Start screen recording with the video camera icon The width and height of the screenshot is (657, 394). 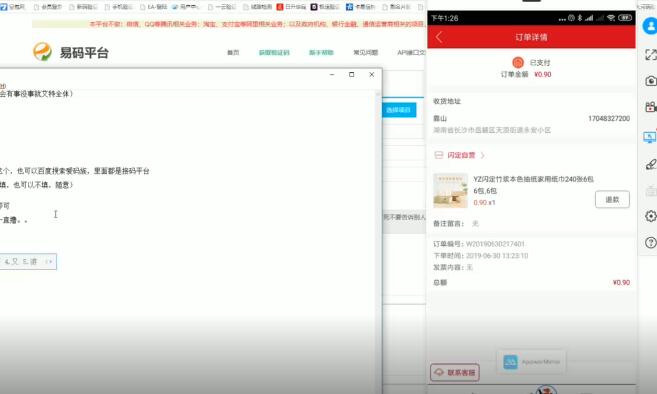(x=651, y=107)
